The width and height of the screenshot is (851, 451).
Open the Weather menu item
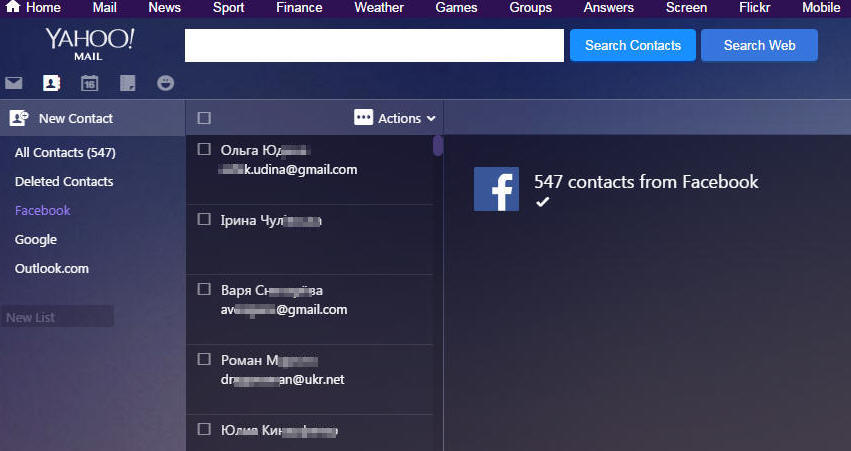[x=379, y=8]
